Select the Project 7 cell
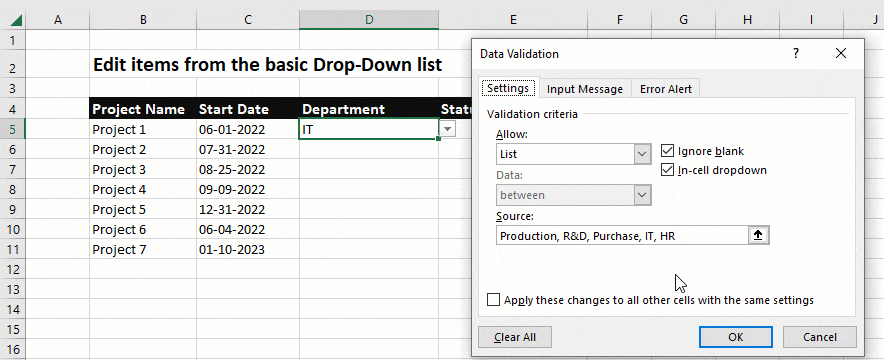 coord(143,249)
